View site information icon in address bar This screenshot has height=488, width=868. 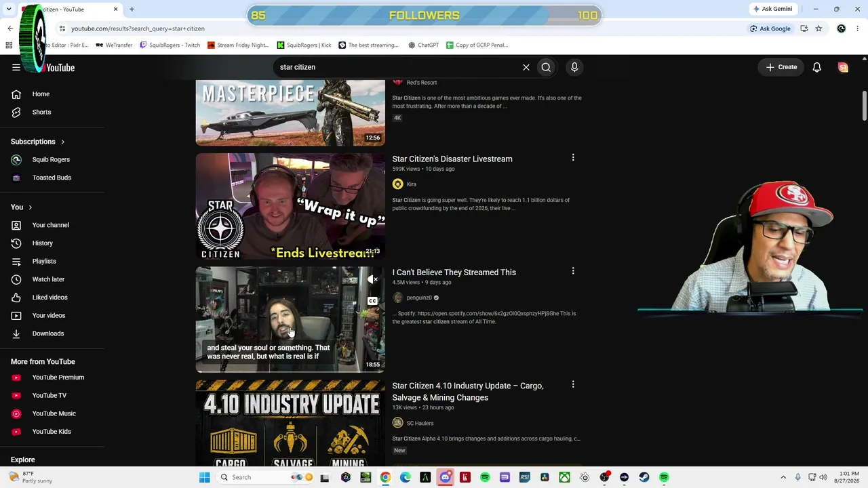62,28
